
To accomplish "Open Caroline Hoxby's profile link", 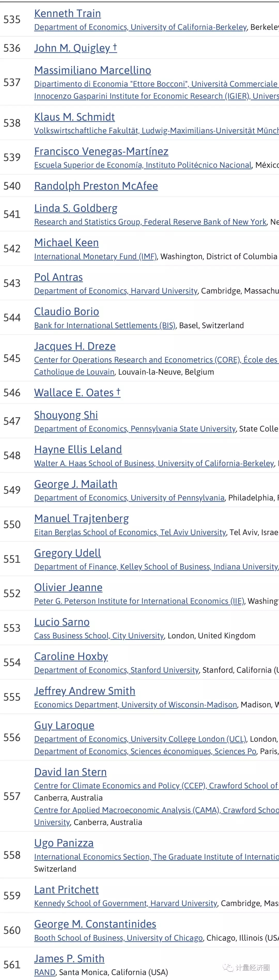I will click(71, 656).
